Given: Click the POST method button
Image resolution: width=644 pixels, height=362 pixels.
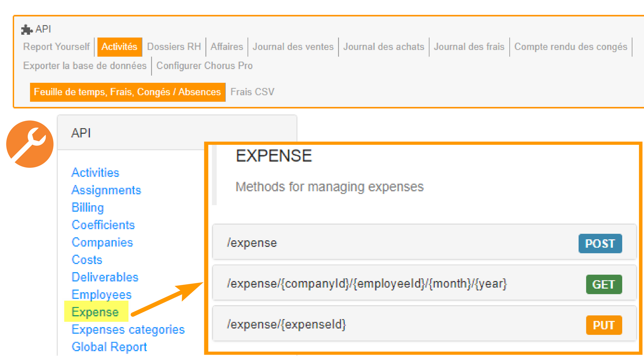Looking at the screenshot, I should (600, 244).
